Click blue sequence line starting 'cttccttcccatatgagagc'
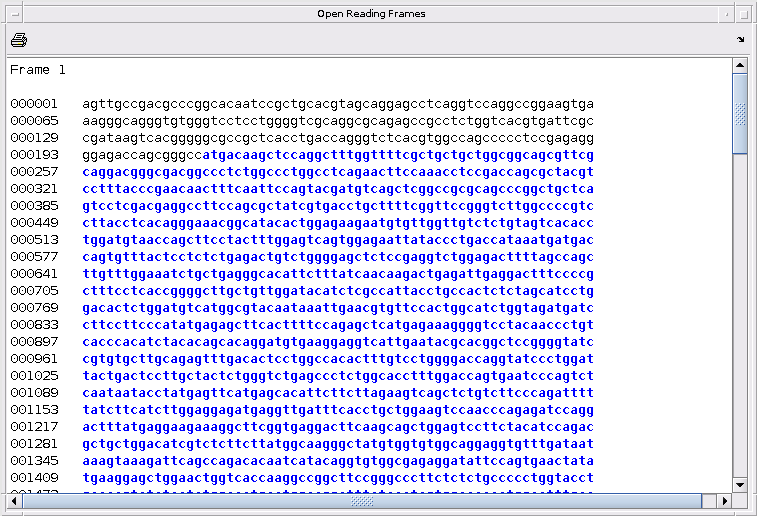This screenshot has height=516, width=757. tap(338, 324)
